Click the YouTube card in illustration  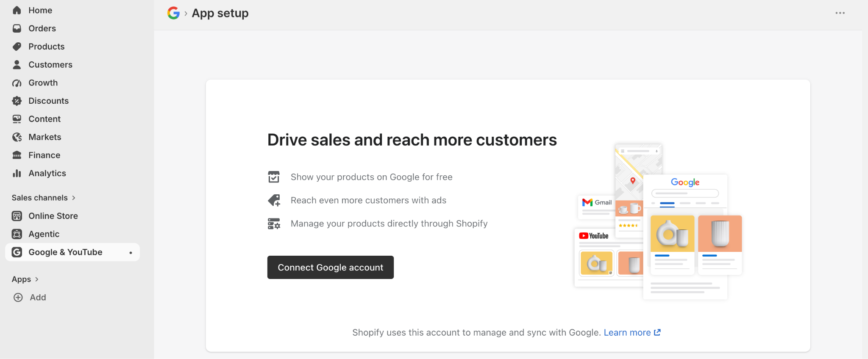(609, 257)
